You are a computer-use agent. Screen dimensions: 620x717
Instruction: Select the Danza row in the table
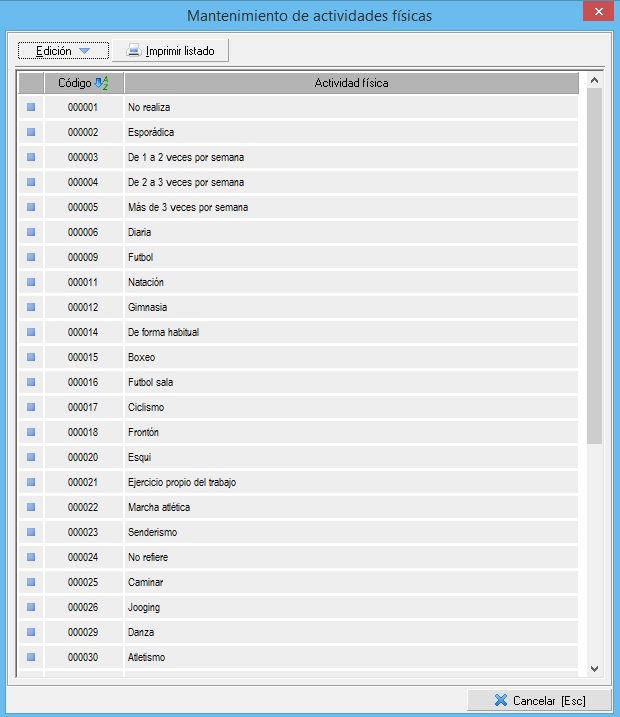pos(350,632)
